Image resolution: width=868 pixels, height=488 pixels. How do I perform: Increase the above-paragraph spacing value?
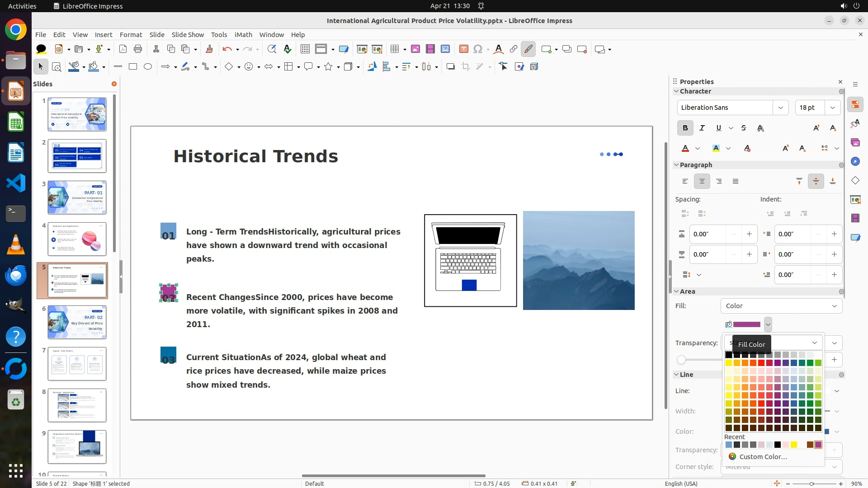tap(749, 234)
